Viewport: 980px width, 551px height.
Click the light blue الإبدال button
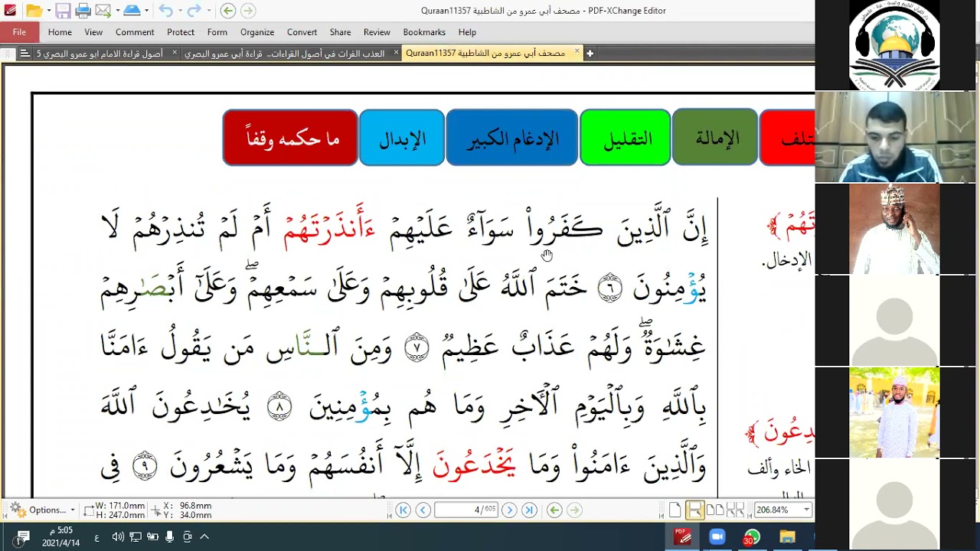click(402, 138)
